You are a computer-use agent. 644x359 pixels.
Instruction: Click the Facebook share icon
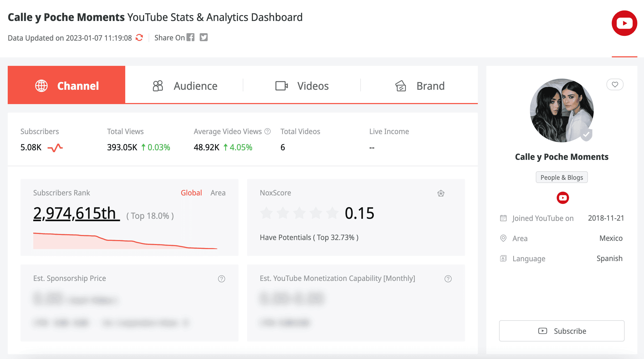point(191,37)
